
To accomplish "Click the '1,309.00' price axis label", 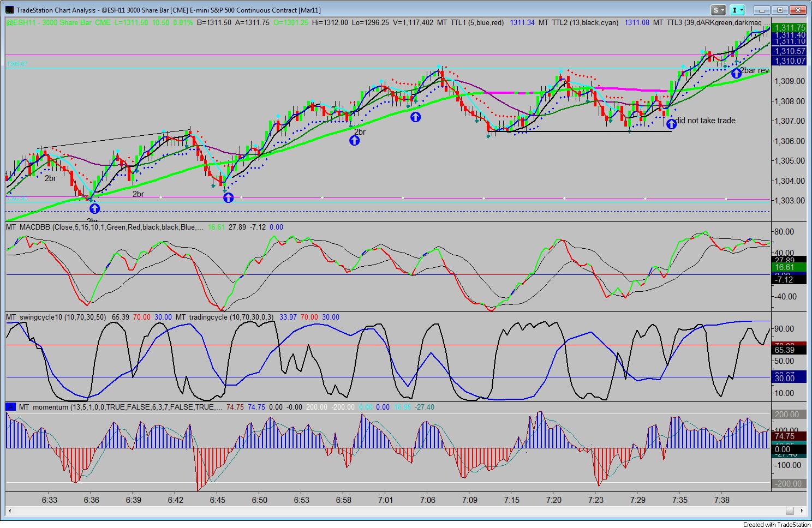I will [790, 81].
